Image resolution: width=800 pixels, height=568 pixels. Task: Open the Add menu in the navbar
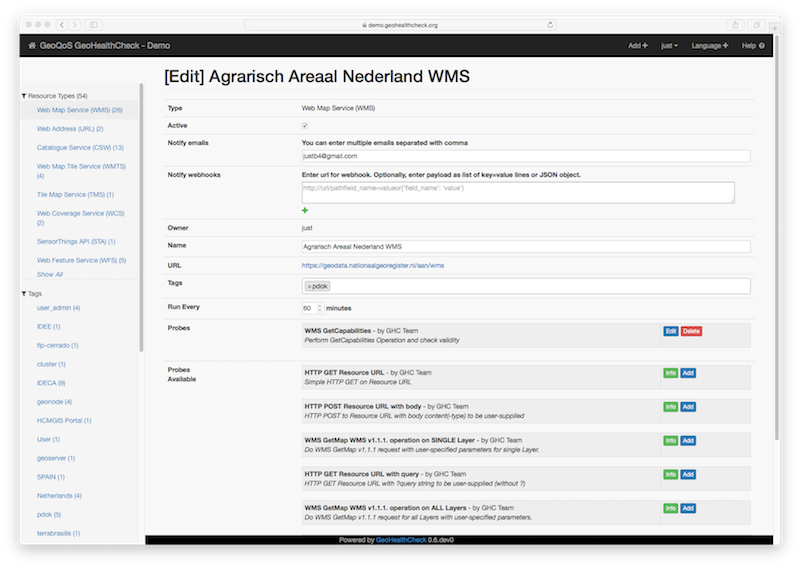637,46
